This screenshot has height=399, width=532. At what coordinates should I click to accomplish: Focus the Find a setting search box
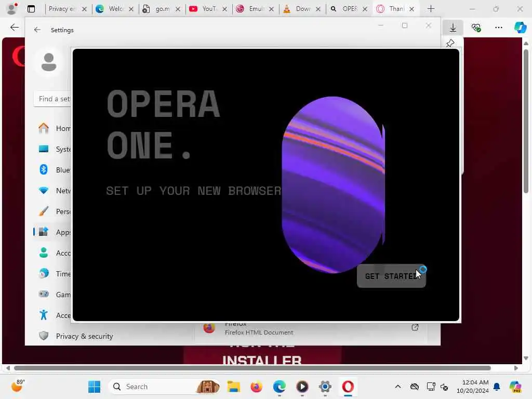pyautogui.click(x=52, y=99)
